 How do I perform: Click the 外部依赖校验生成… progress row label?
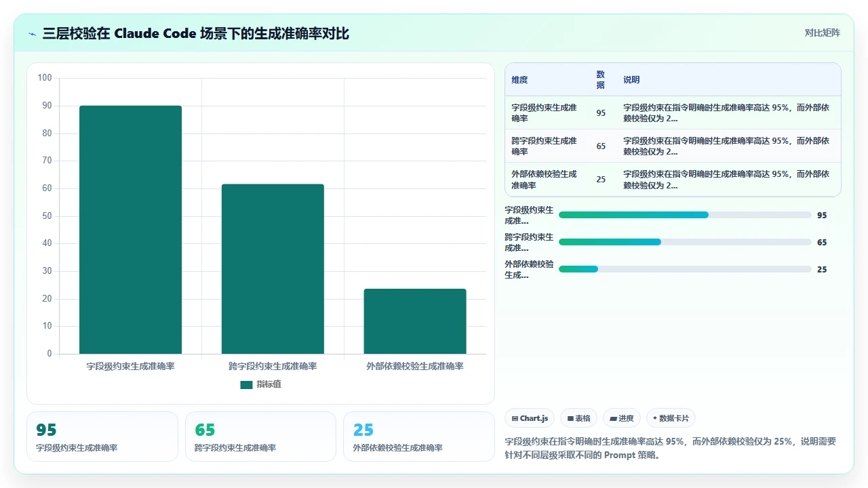[x=529, y=270]
